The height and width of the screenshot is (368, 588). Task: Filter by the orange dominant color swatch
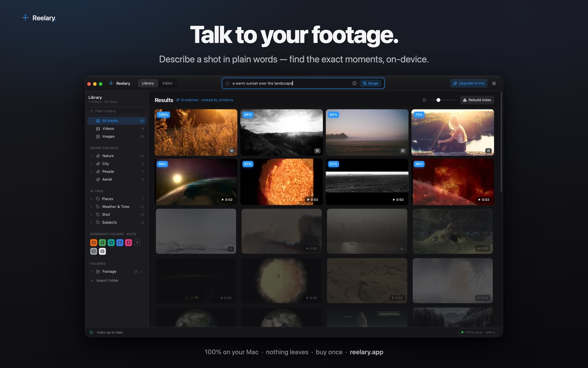point(94,243)
